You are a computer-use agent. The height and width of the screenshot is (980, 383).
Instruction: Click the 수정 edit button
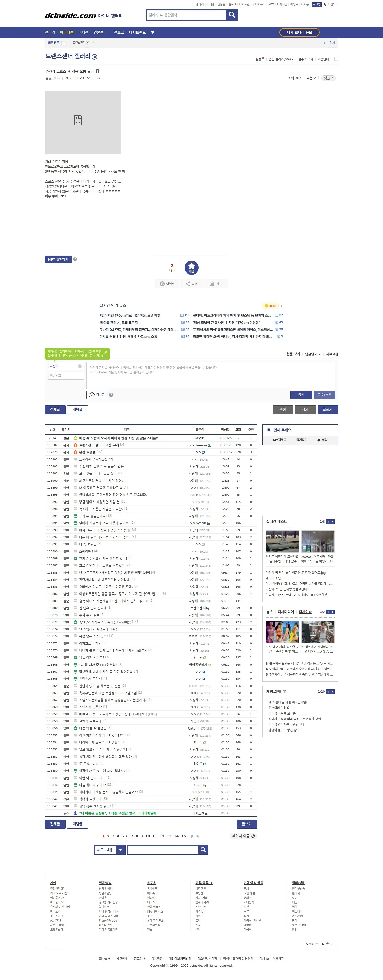pyautogui.click(x=283, y=409)
